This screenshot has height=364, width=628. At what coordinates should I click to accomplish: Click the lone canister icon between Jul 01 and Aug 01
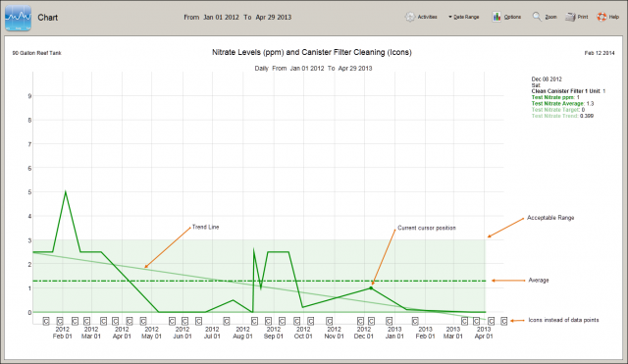(x=227, y=321)
